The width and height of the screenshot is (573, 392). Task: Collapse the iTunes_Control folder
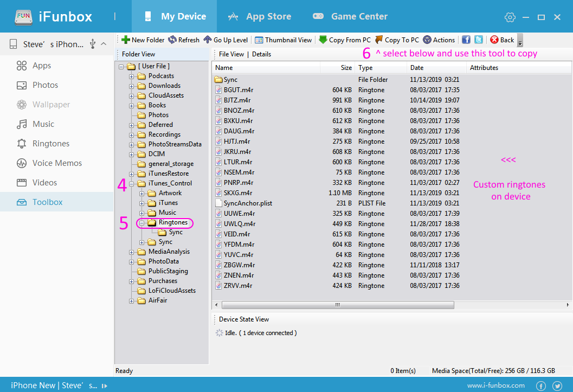131,184
